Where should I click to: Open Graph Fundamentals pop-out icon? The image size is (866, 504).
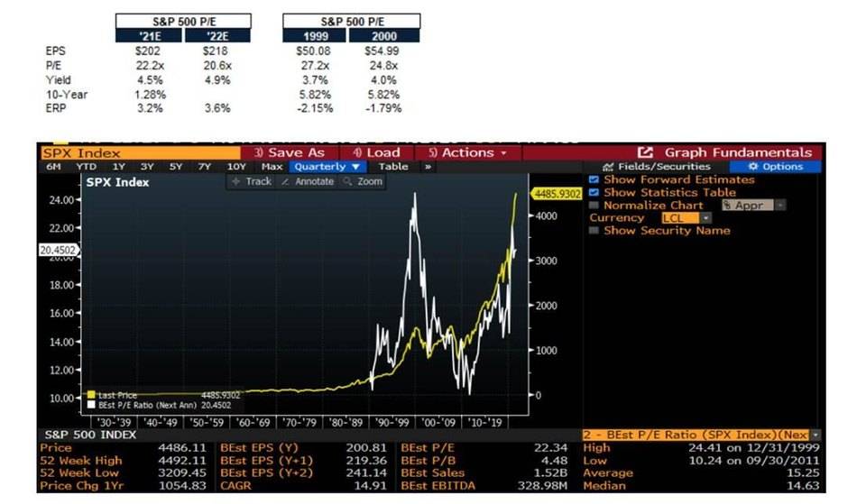point(645,152)
